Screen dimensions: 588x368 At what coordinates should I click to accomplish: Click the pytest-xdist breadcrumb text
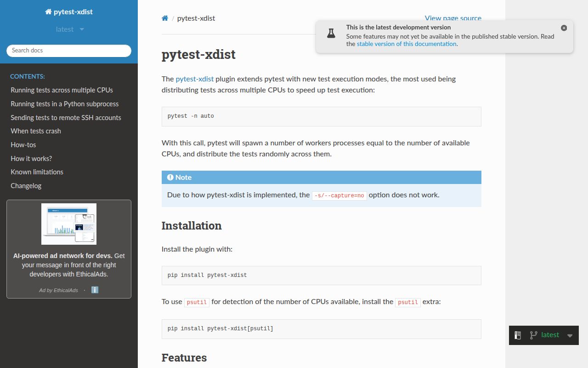click(x=196, y=18)
